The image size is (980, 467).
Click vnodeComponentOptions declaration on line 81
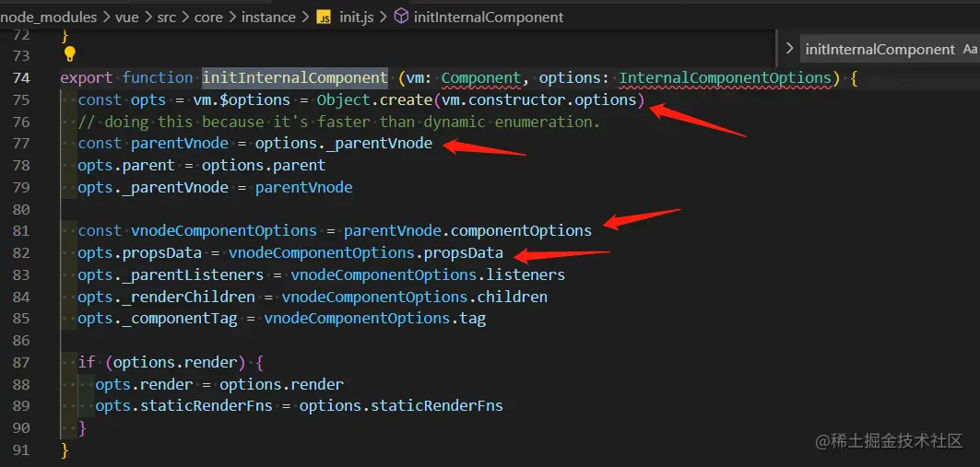[x=224, y=231]
